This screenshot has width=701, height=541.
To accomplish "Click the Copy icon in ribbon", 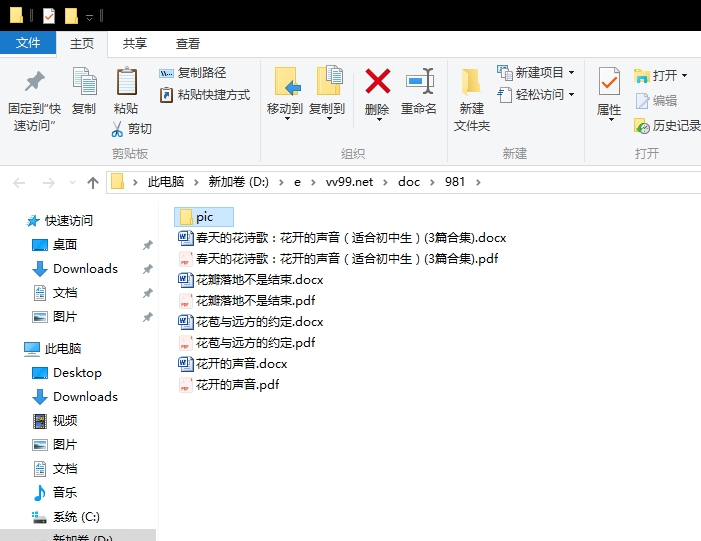I will (x=84, y=81).
